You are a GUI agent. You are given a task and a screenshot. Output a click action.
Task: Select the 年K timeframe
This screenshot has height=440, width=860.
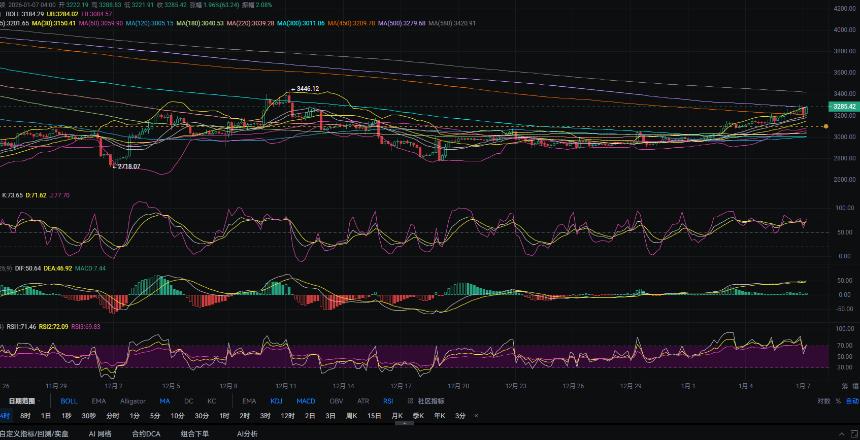[440, 416]
